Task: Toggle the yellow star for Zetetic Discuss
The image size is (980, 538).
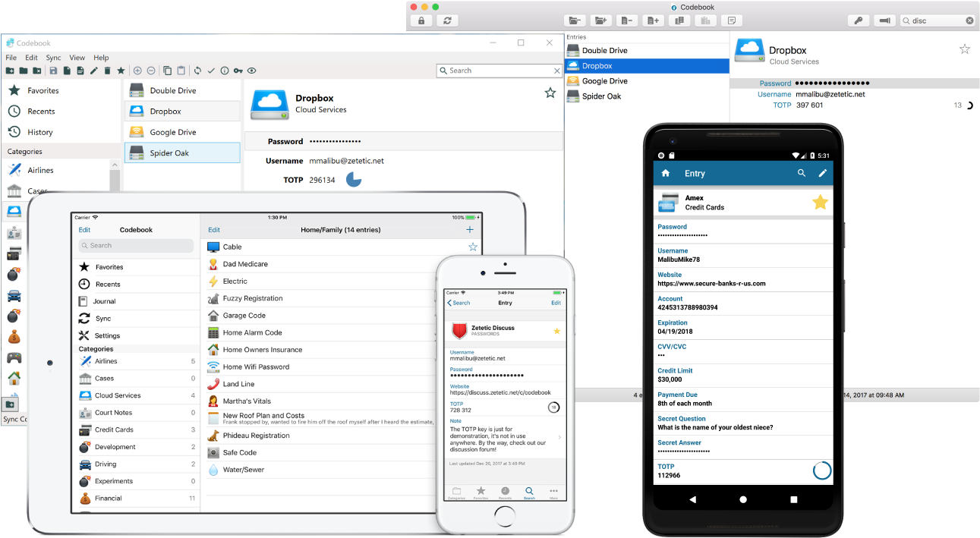Action: coord(557,331)
